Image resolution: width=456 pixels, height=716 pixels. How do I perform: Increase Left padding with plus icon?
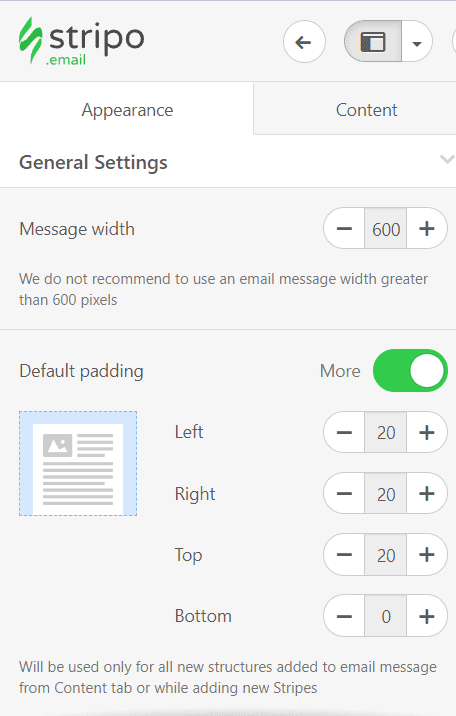point(426,432)
